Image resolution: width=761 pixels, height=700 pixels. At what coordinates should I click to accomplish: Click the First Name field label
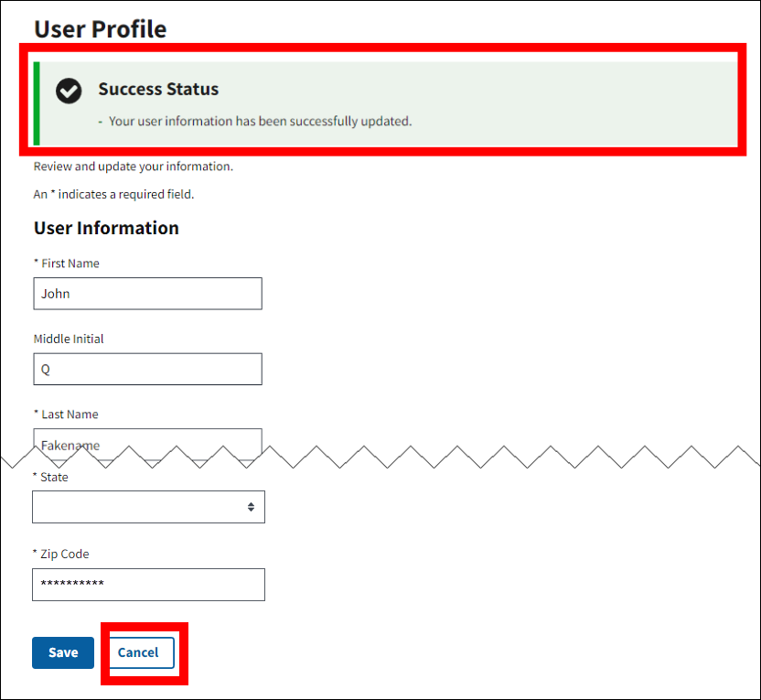pos(66,264)
